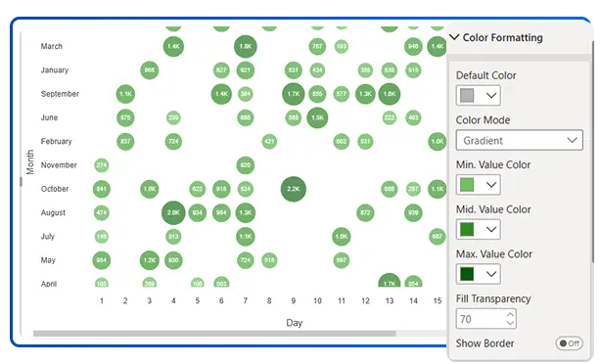Click the Color Mode label text

coord(483,120)
